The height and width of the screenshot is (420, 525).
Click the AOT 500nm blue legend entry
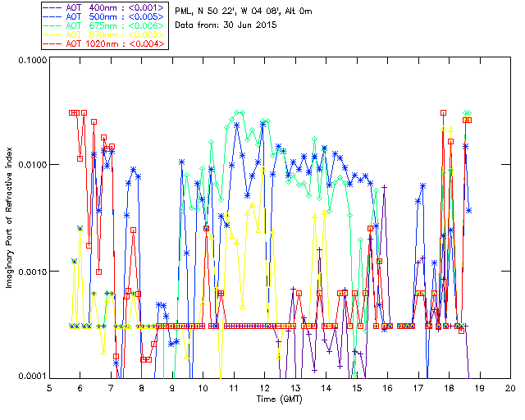pyautogui.click(x=104, y=16)
